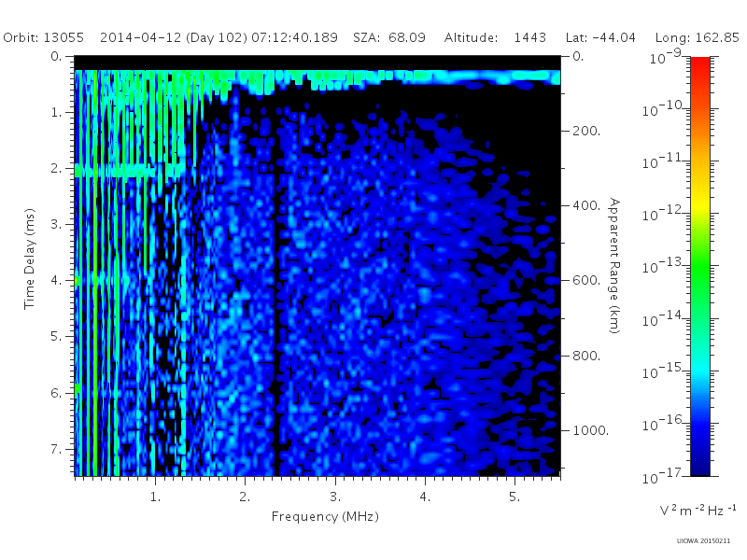Click the '200.' apparent range tick label
This screenshot has width=747, height=560.
(586, 131)
